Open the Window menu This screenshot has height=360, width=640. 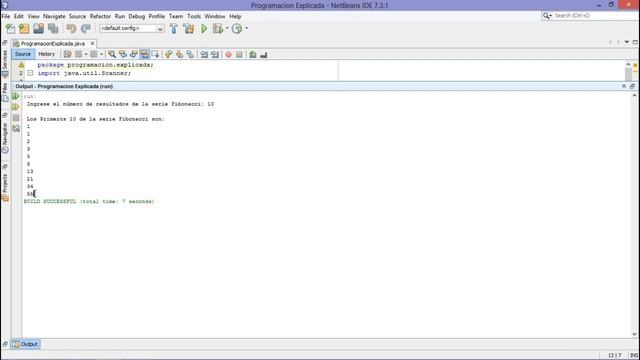coord(215,16)
